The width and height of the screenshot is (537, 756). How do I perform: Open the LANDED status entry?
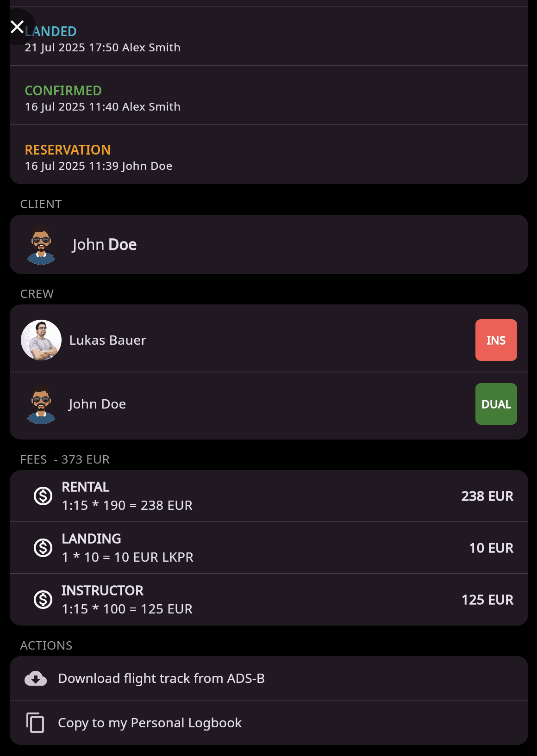click(269, 36)
